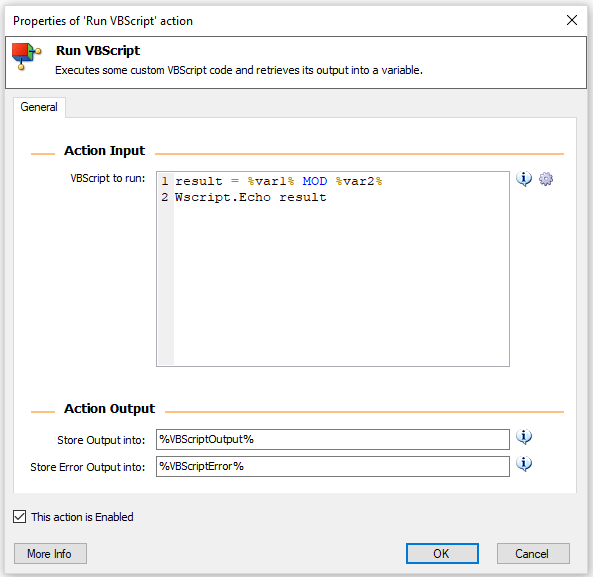Click the 'VBScript to run:' label

click(x=108, y=178)
